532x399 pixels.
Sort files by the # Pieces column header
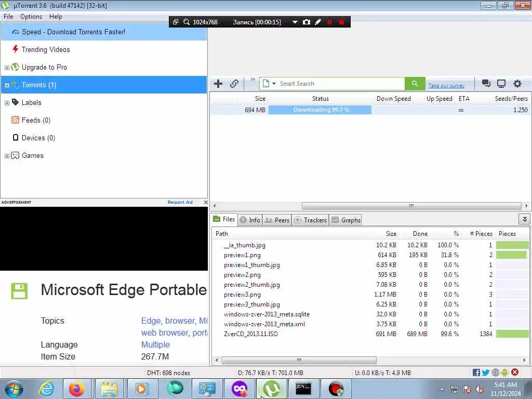pos(481,233)
